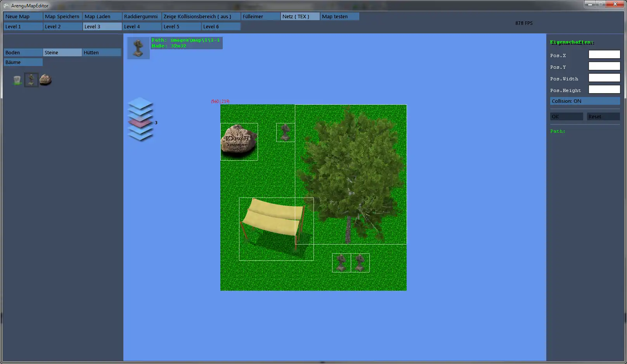Viewport: 627px width, 364px height.
Task: Select the large tree object on map
Action: (x=351, y=174)
